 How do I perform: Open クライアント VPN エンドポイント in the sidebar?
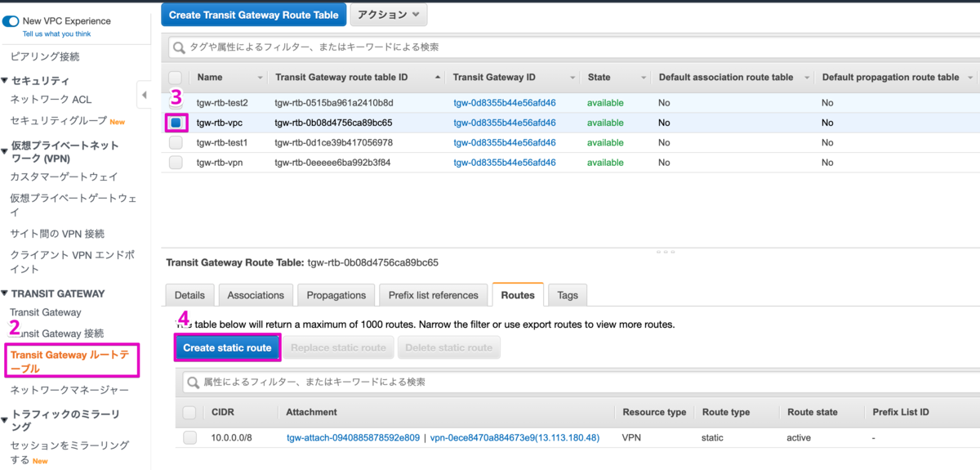72,262
